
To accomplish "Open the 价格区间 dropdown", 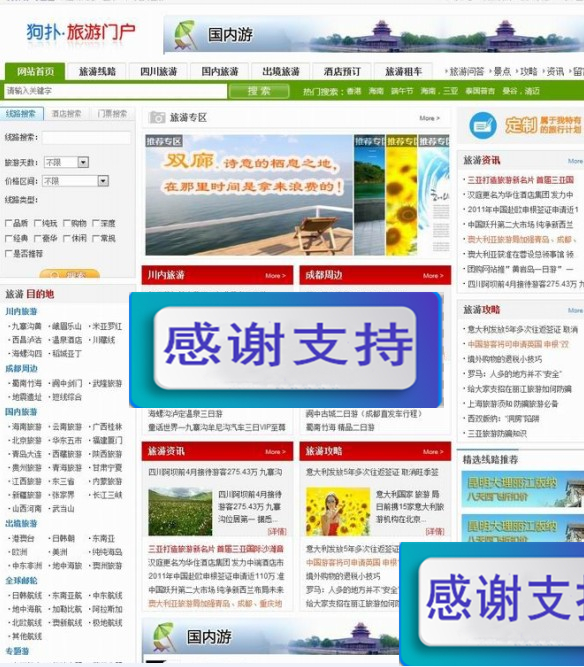I will 75,181.
